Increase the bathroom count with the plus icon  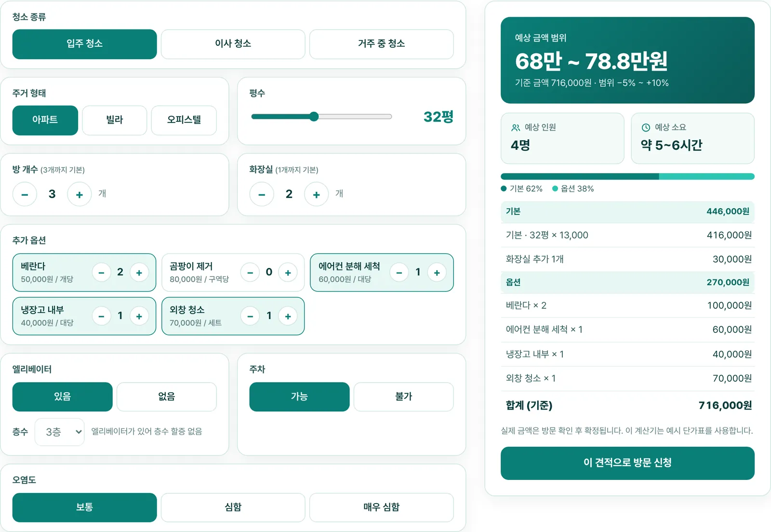[317, 194]
